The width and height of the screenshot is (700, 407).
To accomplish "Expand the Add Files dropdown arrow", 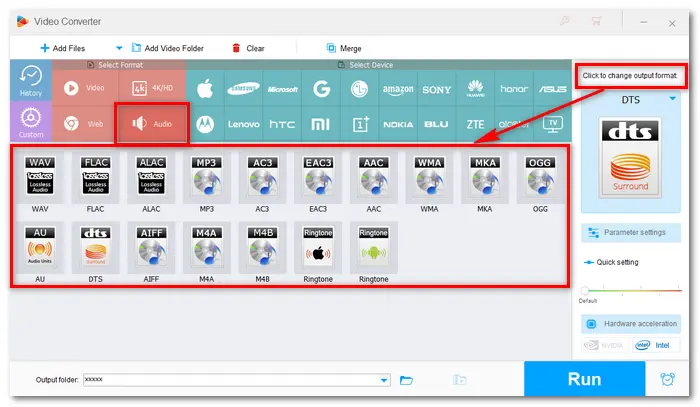I will coord(119,48).
